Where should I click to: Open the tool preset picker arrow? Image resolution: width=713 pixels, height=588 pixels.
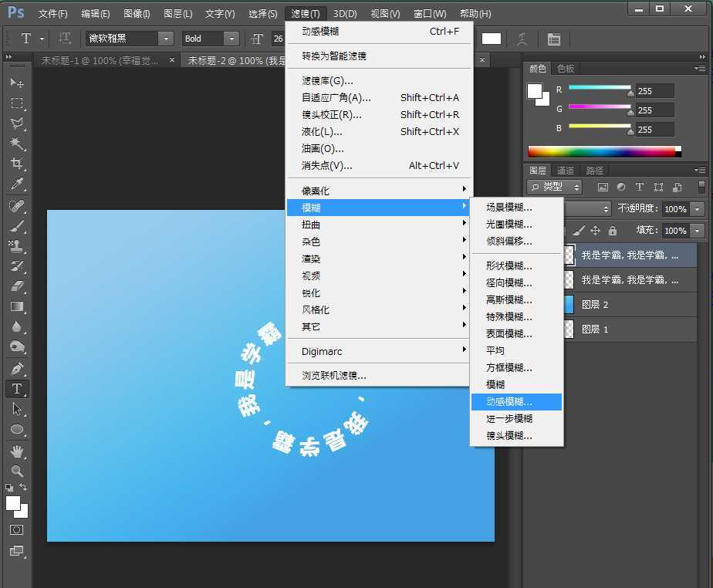coord(42,39)
